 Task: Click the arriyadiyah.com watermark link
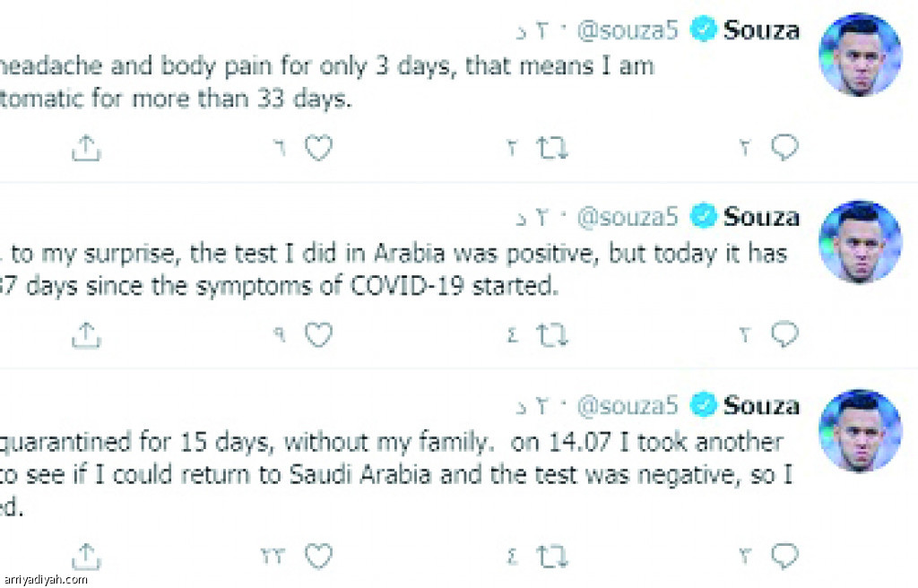pyautogui.click(x=45, y=579)
